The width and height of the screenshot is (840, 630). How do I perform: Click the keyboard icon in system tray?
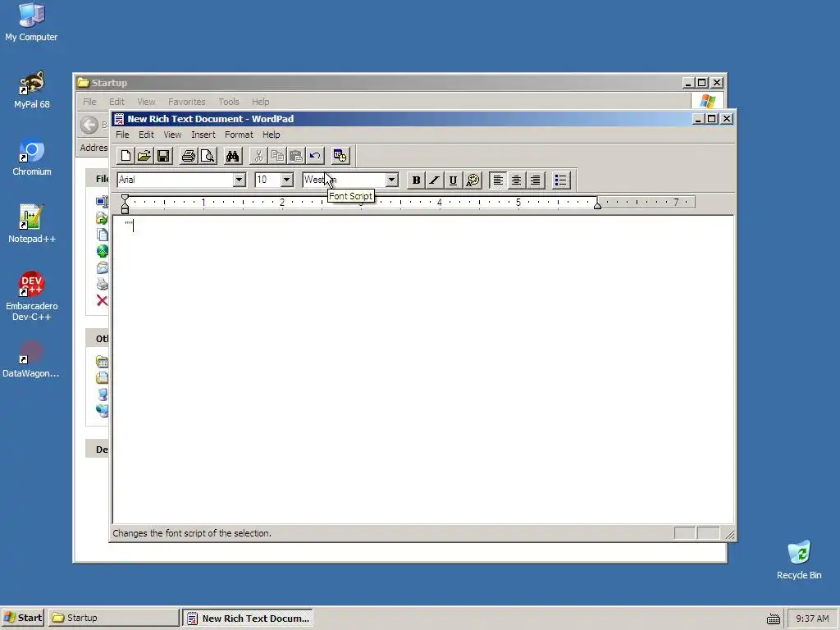tap(773, 619)
